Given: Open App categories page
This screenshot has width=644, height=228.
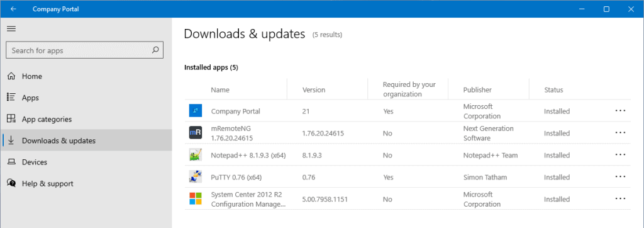Looking at the screenshot, I should tap(86, 119).
